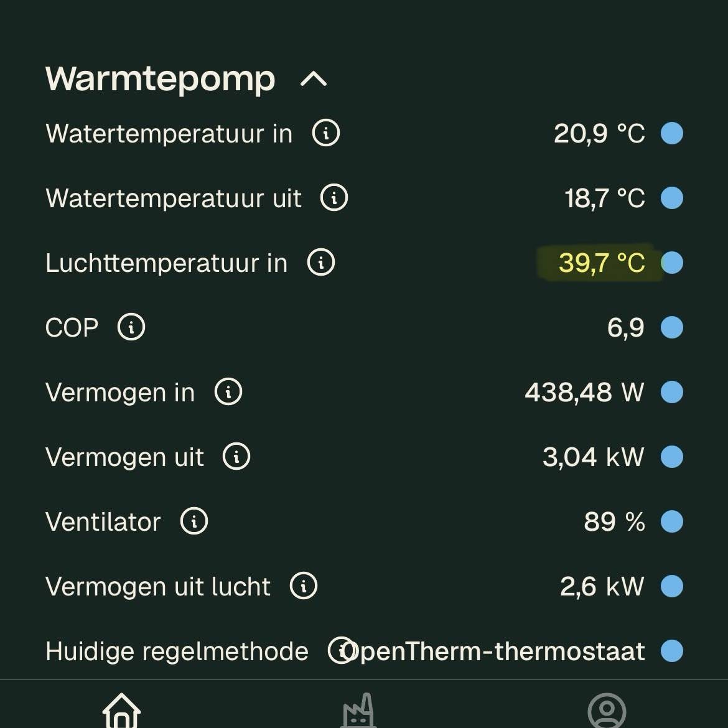
Task: Click blue status dot for Watertemperatuur in
Action: point(672,133)
